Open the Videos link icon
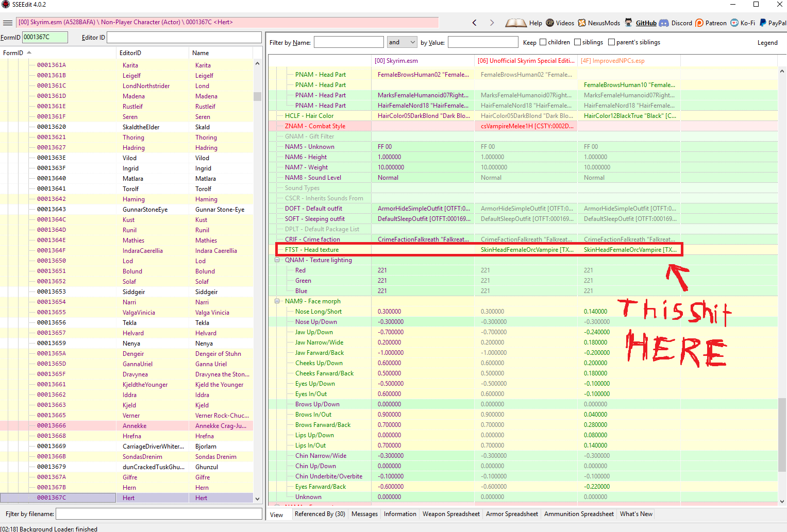 550,23
